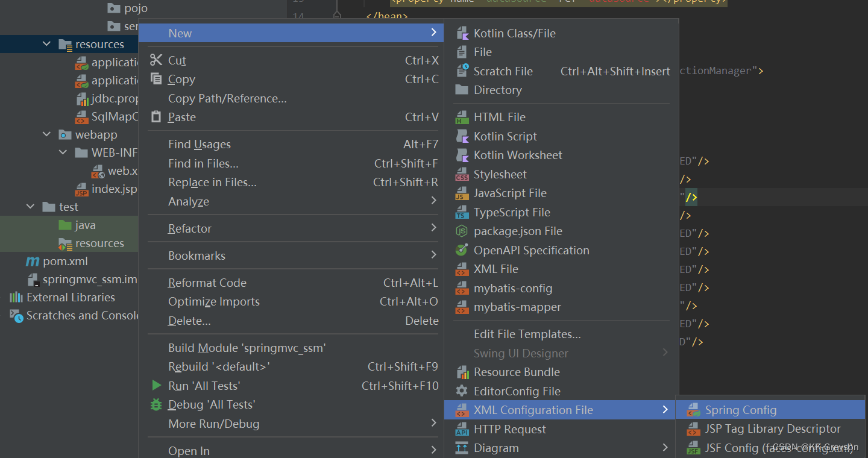Collapse the WEB-INF folder
Image resolution: width=868 pixels, height=458 pixels.
[63, 152]
